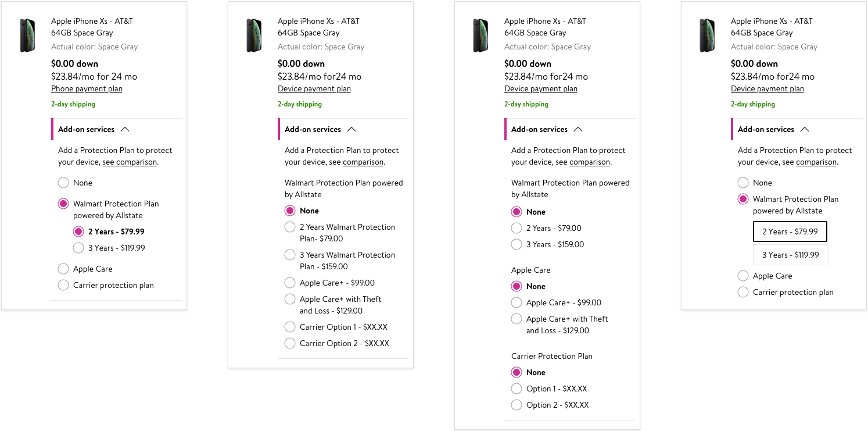The image size is (868, 431).
Task: Open the underlined "see comparison" link
Action: click(130, 162)
